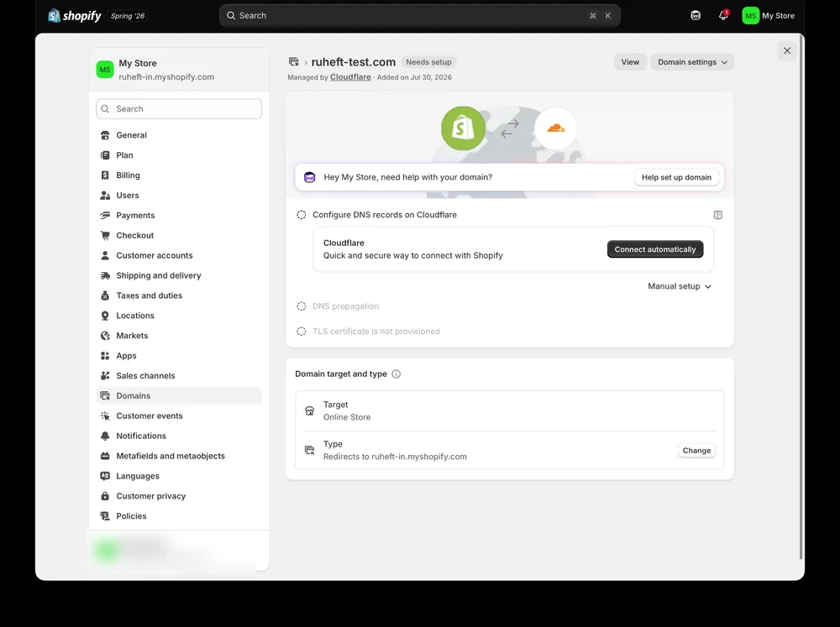The image size is (840, 627).
Task: Click the Policies icon in sidebar
Action: [x=105, y=516]
